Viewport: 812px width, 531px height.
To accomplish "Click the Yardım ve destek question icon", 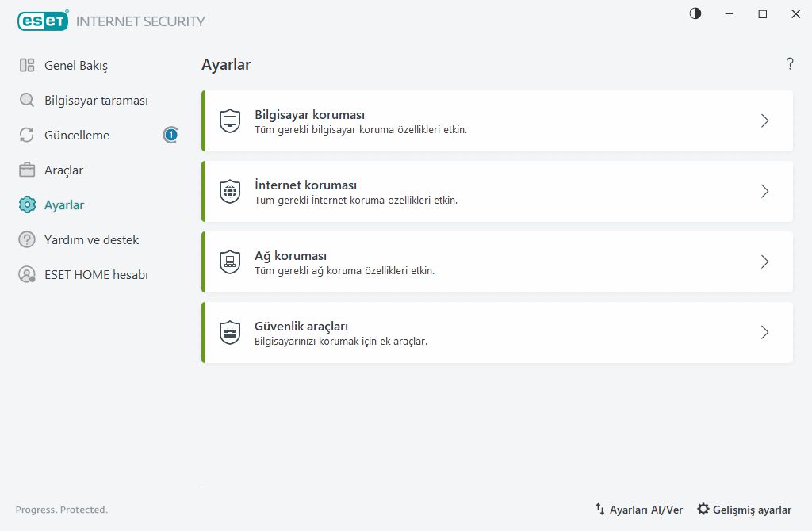I will [x=27, y=239].
